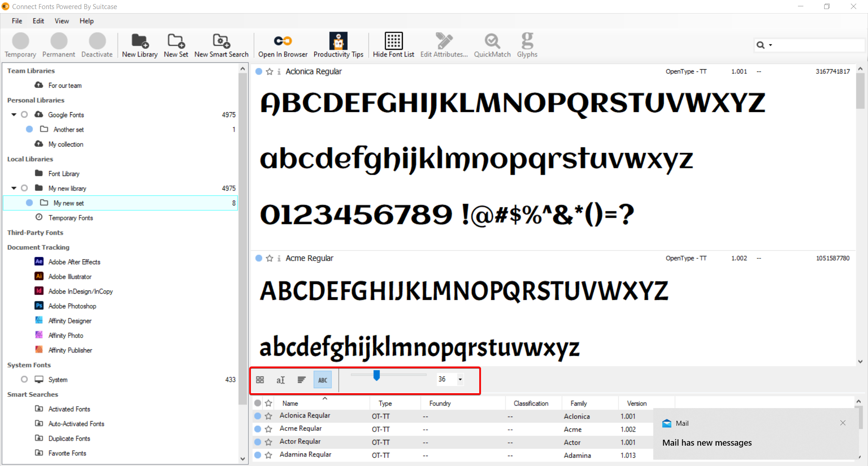The image size is (868, 466).
Task: Click the Temporary activation button
Action: (20, 45)
